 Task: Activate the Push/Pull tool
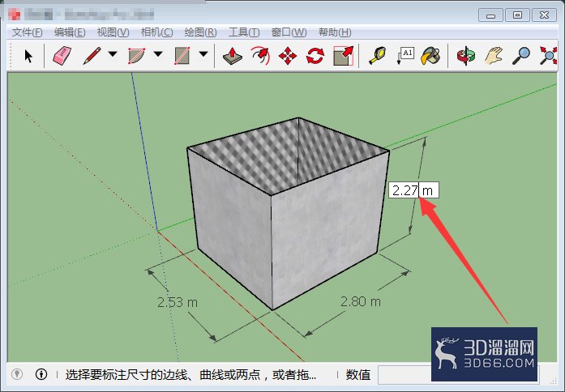pyautogui.click(x=233, y=56)
